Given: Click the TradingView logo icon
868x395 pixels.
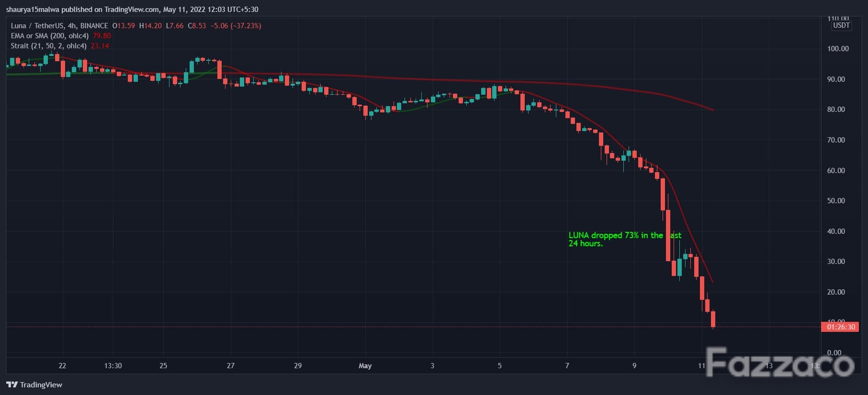Looking at the screenshot, I should pyautogui.click(x=12, y=384).
